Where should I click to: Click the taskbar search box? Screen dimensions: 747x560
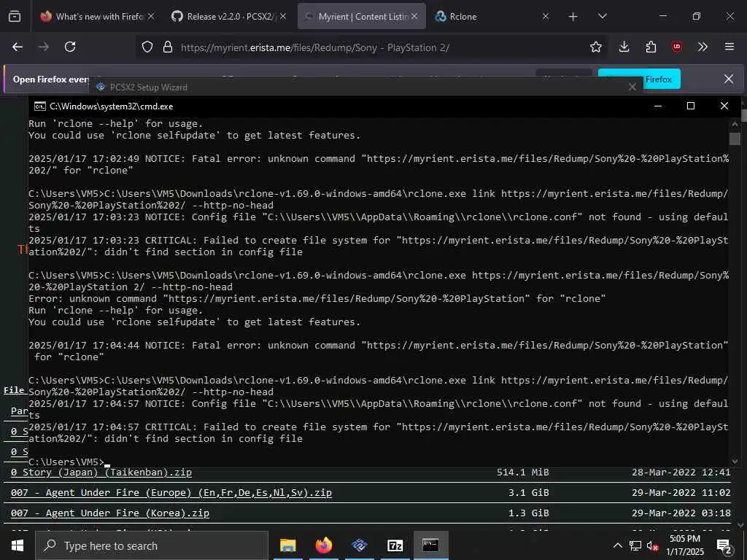[x=152, y=545]
